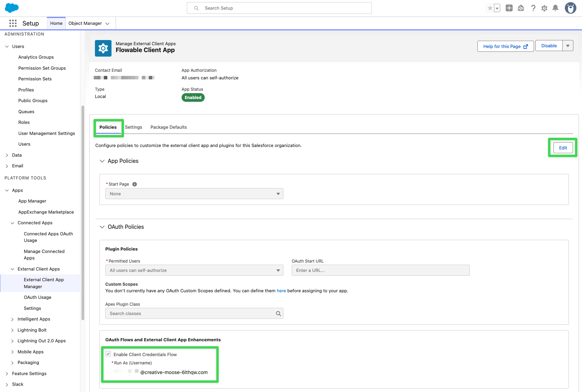
Task: Click inside the OAuth Start URL field
Action: tap(380, 270)
